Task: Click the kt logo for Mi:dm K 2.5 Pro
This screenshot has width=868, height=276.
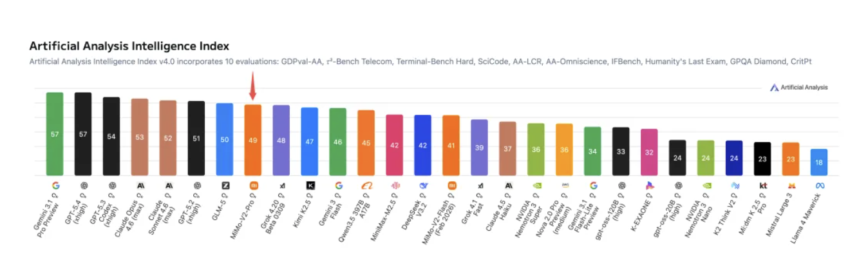Action: point(763,186)
